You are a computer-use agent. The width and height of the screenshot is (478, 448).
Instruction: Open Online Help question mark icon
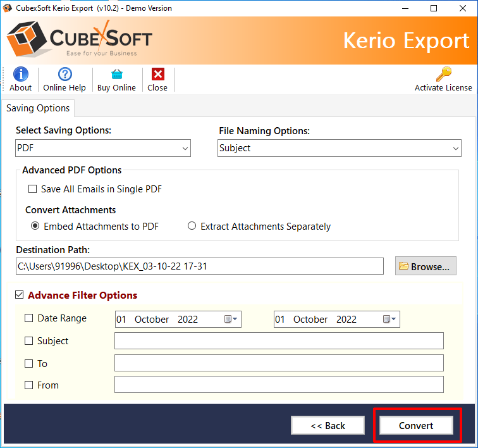click(65, 74)
